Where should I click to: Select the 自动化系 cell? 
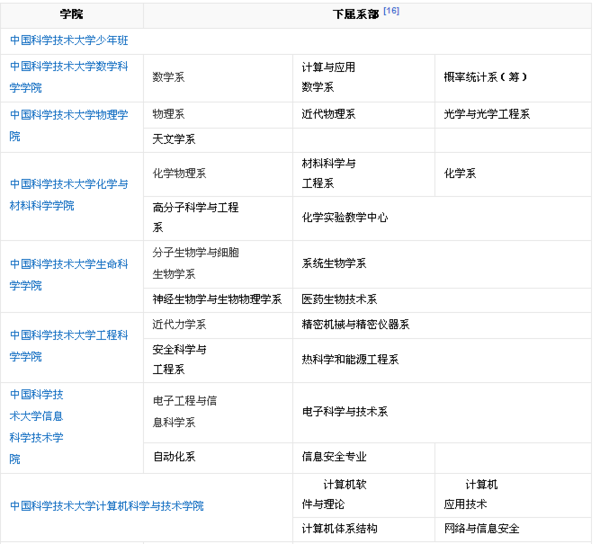point(218,458)
